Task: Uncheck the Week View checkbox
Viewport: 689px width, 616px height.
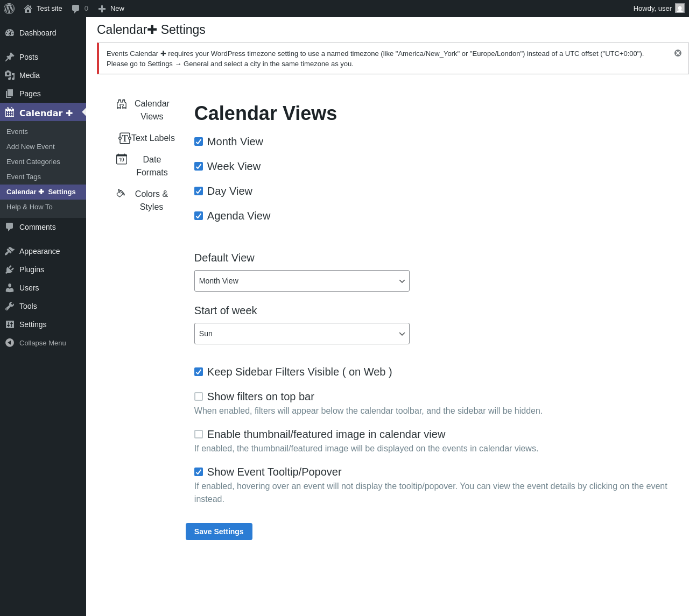Action: [199, 166]
